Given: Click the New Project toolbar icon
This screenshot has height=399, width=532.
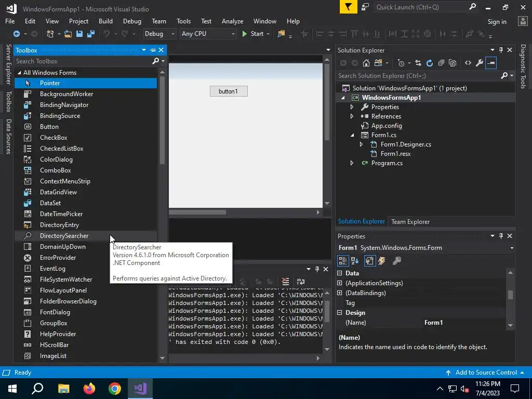Looking at the screenshot, I should coord(50,34).
